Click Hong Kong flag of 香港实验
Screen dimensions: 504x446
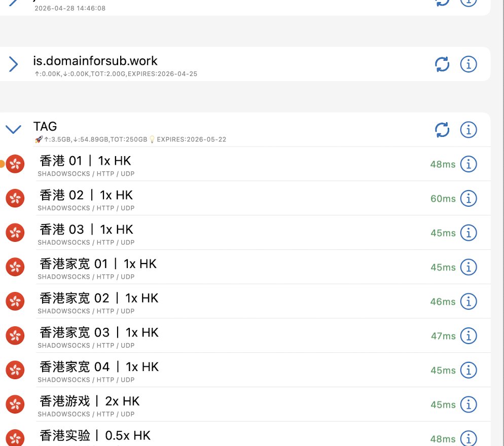click(15, 438)
